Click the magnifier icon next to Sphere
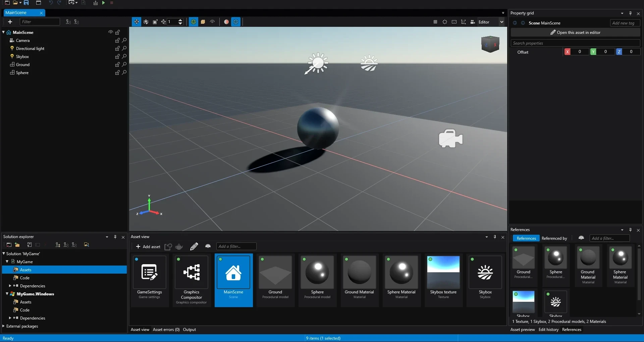The width and height of the screenshot is (644, 342). [124, 72]
